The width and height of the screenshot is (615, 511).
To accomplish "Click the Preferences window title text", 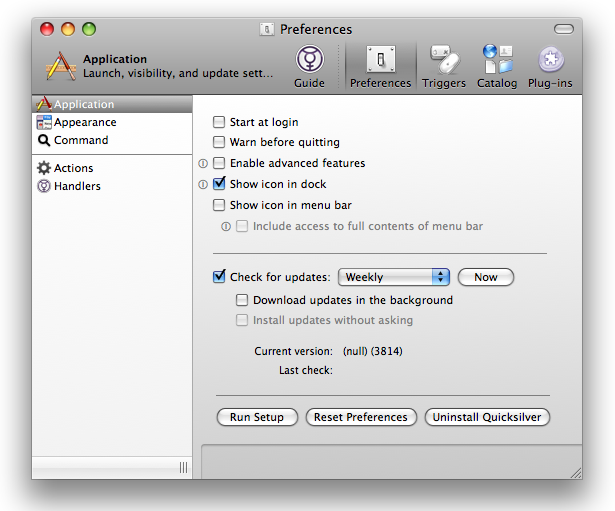I will (x=316, y=29).
